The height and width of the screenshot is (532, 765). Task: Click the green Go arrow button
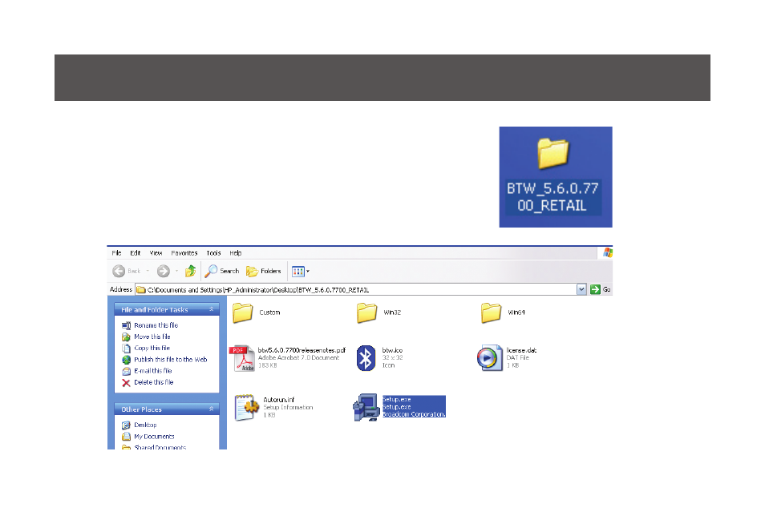tap(595, 290)
